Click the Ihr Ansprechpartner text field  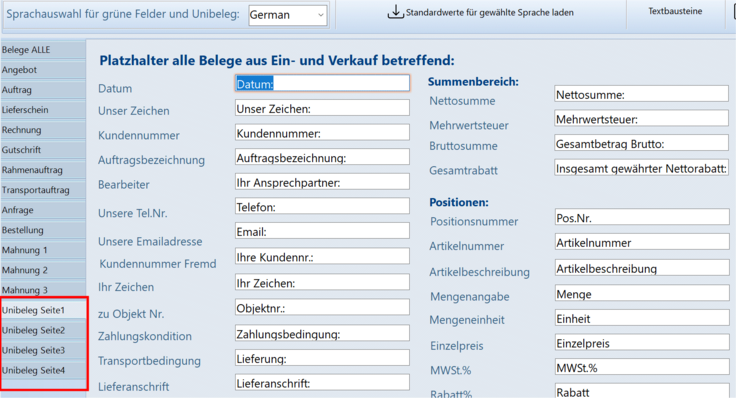pyautogui.click(x=322, y=182)
